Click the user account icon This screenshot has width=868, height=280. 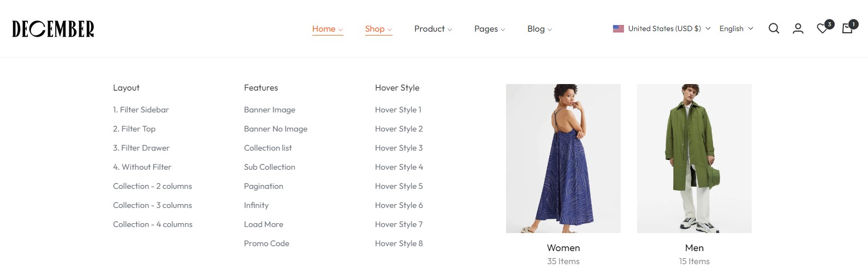[798, 28]
